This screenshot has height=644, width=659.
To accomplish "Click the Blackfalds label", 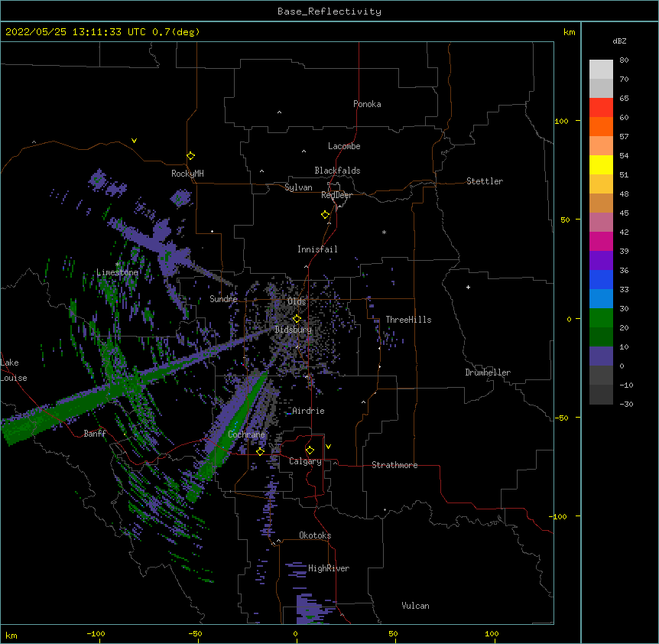I will 337,171.
